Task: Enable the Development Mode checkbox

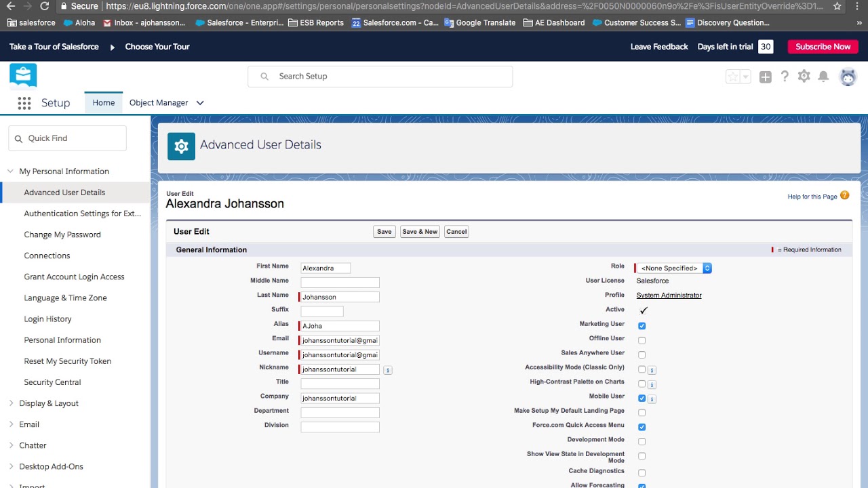Action: (x=642, y=442)
